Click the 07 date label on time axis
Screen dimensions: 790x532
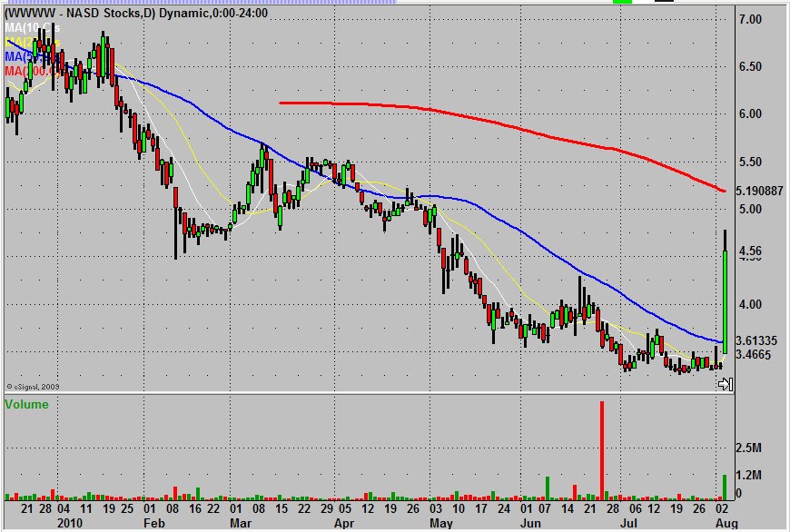pos(545,508)
